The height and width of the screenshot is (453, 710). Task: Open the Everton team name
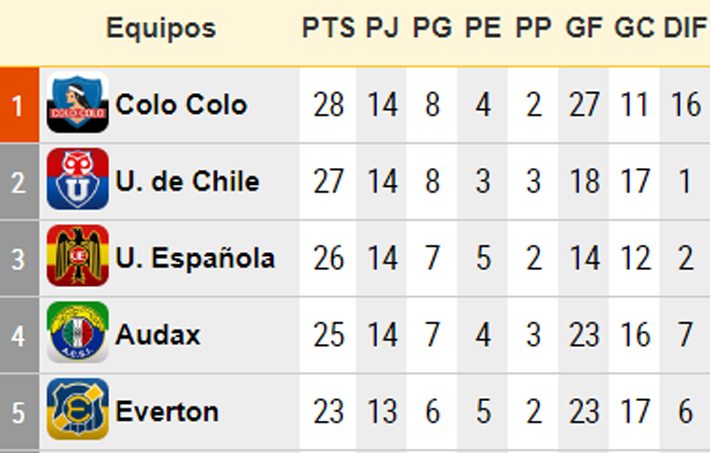point(167,411)
